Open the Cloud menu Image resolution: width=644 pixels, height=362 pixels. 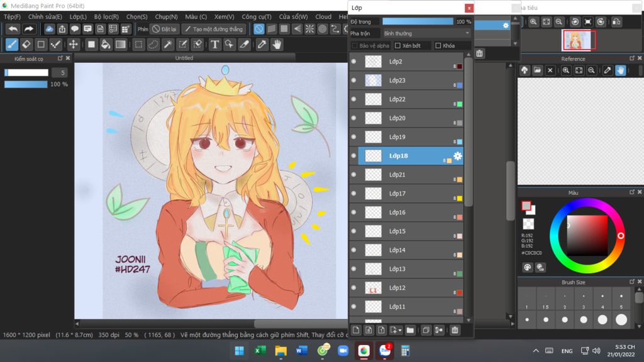(x=323, y=17)
